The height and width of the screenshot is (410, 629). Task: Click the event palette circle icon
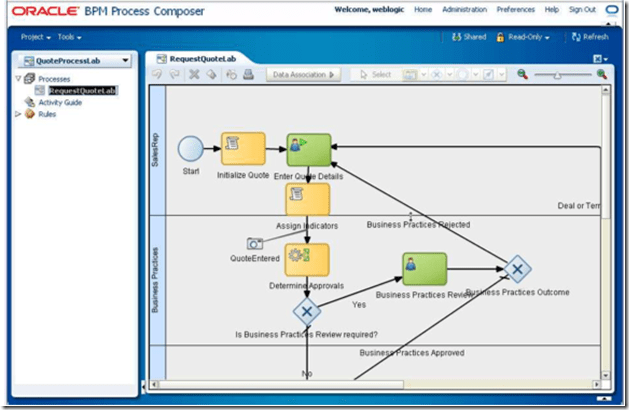[x=463, y=75]
